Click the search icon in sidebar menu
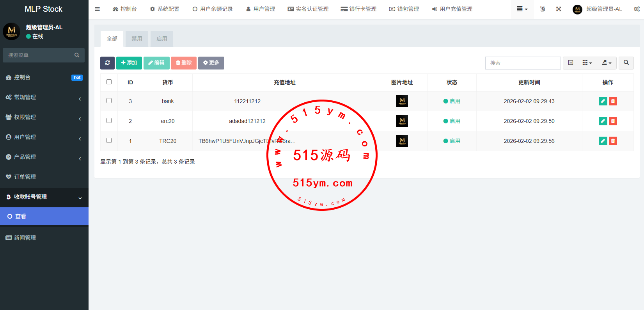 77,55
